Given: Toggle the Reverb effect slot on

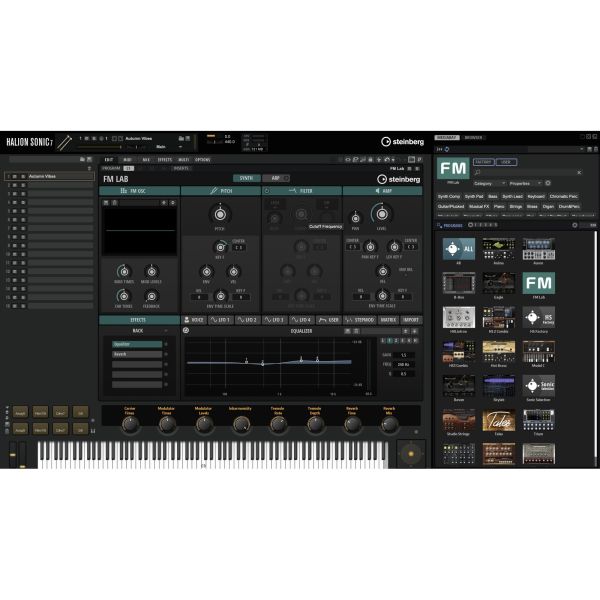Looking at the screenshot, I should coord(166,354).
